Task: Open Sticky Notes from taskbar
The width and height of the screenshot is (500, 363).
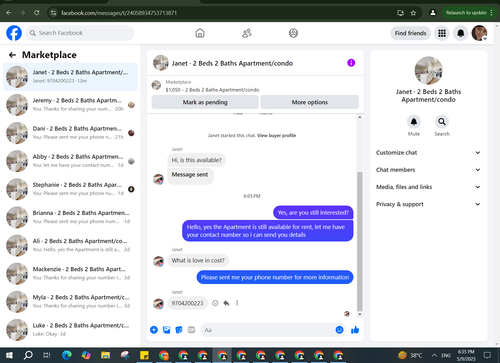Action: tap(144, 355)
